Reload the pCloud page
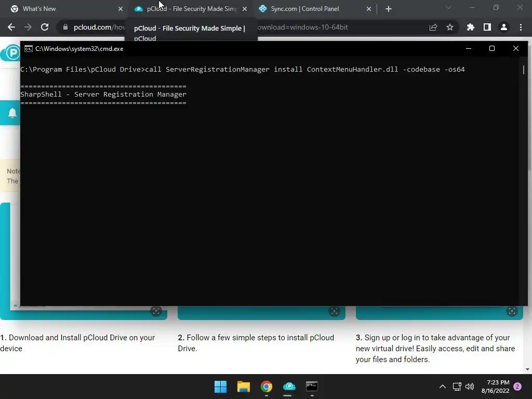This screenshot has height=399, width=532. [x=45, y=27]
